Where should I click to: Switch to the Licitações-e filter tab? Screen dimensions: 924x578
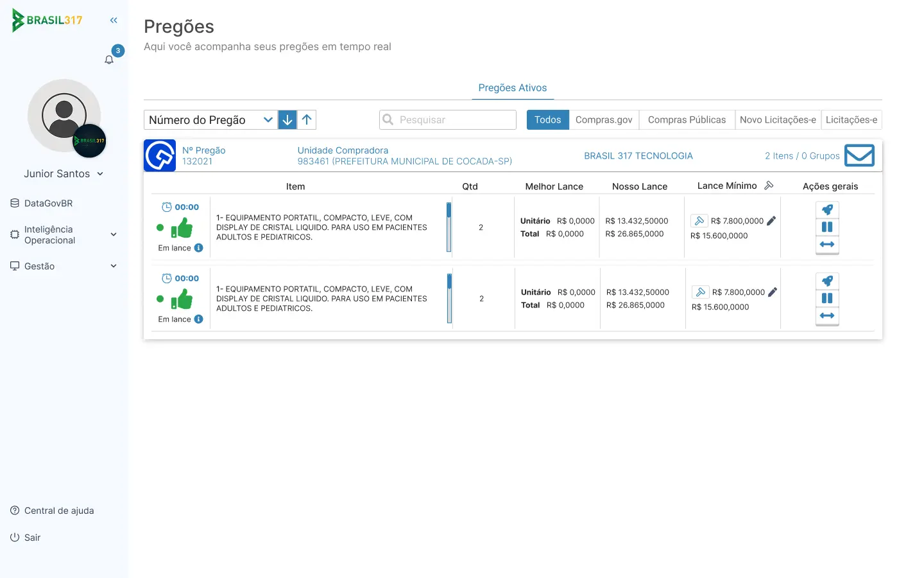(851, 120)
